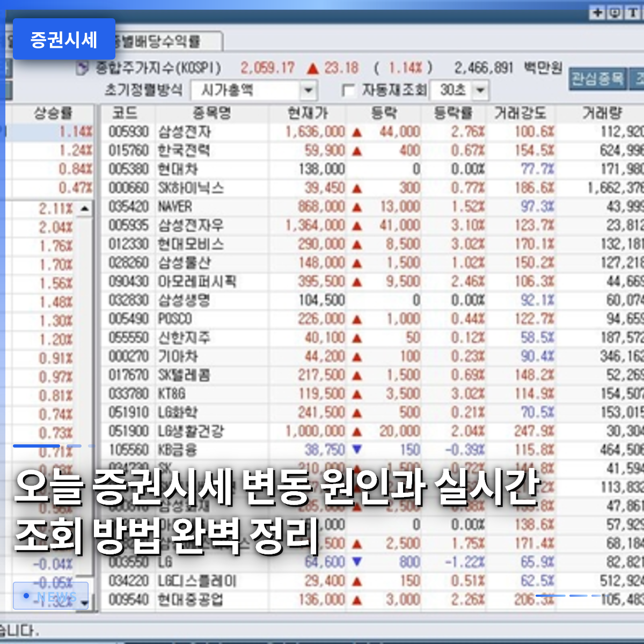This screenshot has width=644, height=644.
Task: Click KOSPI index value 2,059.17
Action: click(x=267, y=68)
